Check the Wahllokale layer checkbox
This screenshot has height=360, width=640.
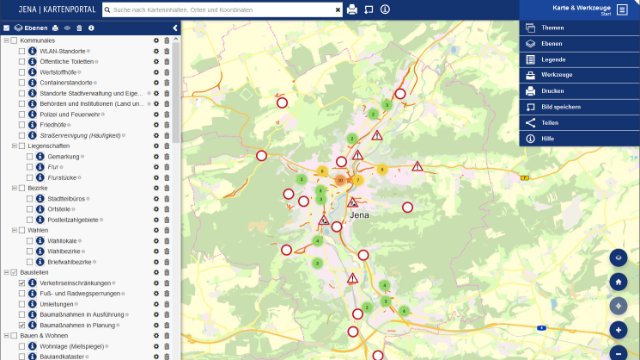coord(29,241)
